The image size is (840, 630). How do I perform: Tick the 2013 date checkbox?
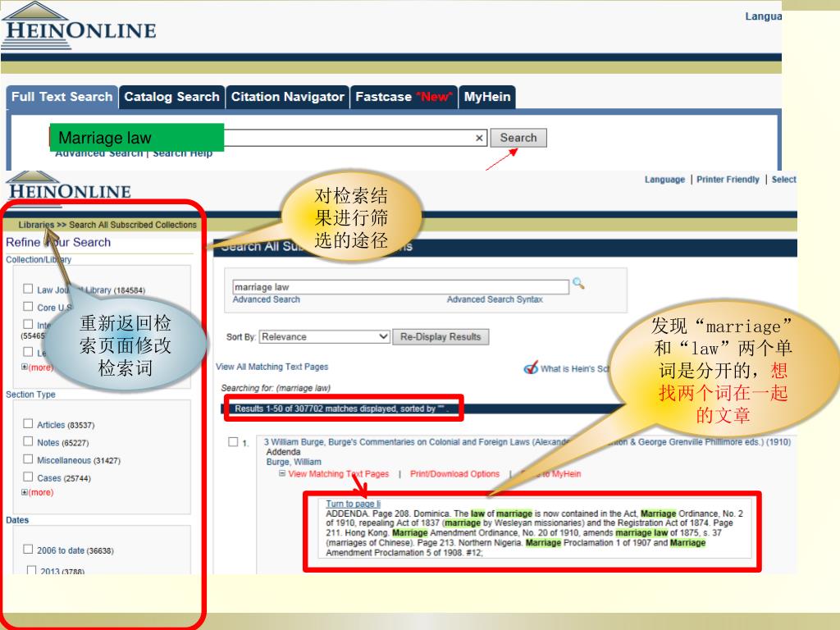[32, 570]
